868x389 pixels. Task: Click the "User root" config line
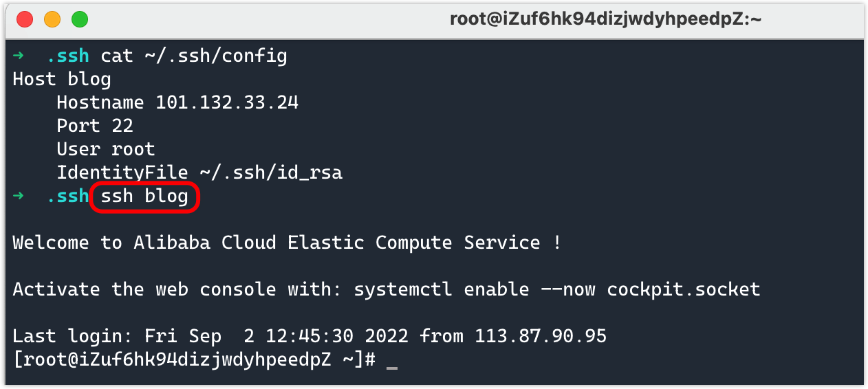[105, 150]
